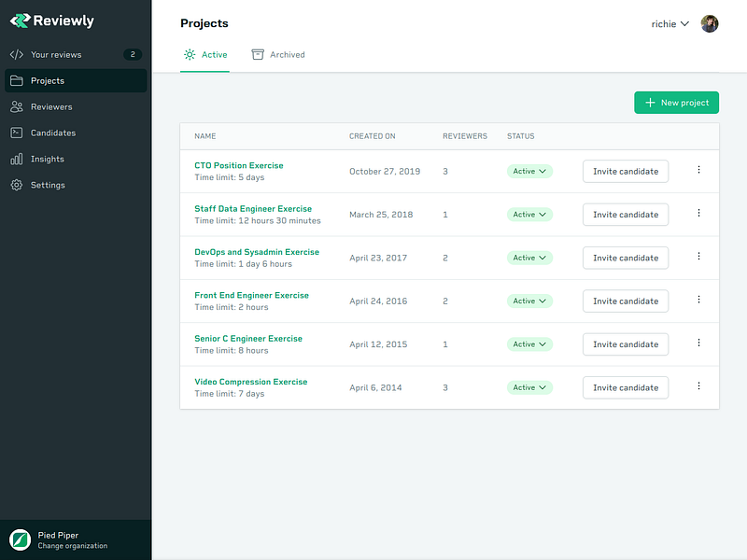Click the date April 12, 2015
The height and width of the screenshot is (560, 747).
point(378,344)
